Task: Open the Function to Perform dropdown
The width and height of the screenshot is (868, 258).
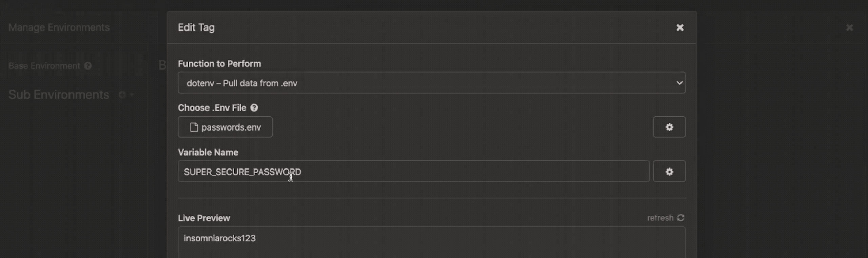Action: tap(431, 83)
